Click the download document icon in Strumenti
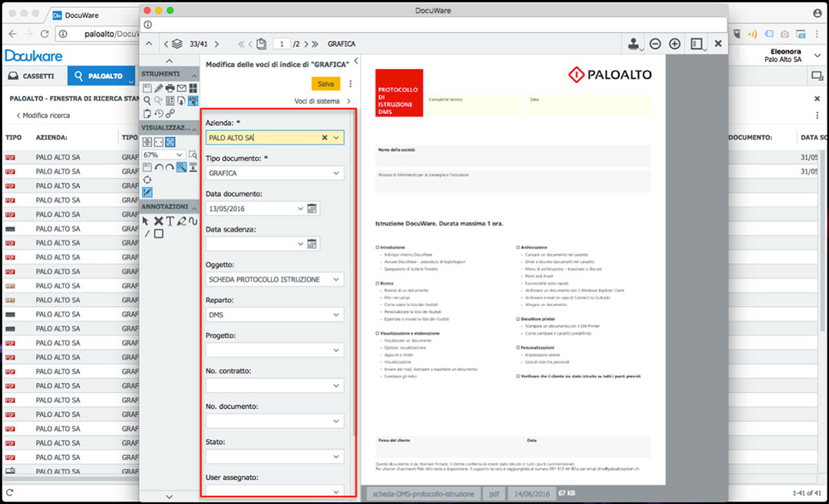This screenshot has height=504, width=829. coord(181,100)
